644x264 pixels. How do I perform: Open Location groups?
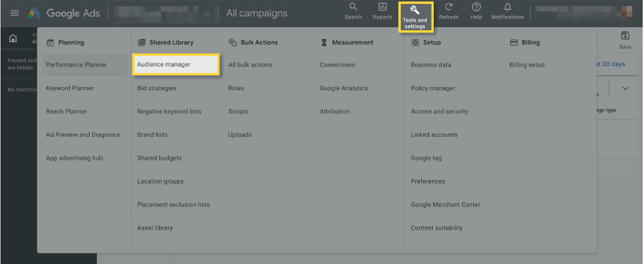click(160, 181)
